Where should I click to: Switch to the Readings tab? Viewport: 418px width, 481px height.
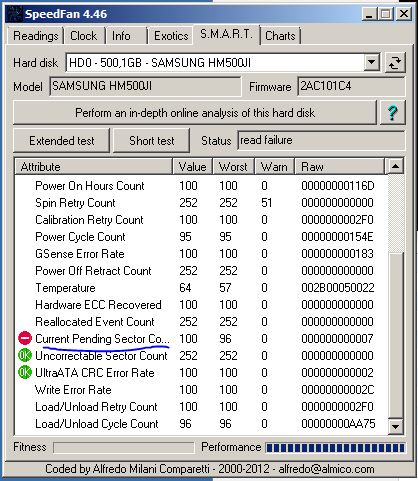click(x=36, y=36)
